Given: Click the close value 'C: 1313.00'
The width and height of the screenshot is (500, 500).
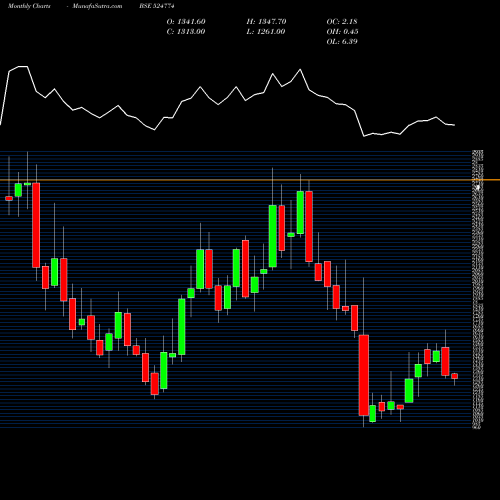Looking at the screenshot, I should [x=186, y=32].
